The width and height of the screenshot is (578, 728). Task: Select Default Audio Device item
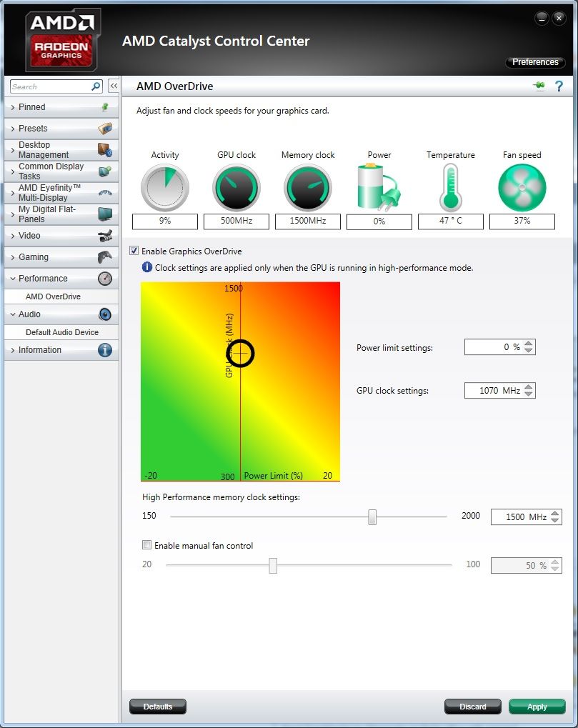62,332
